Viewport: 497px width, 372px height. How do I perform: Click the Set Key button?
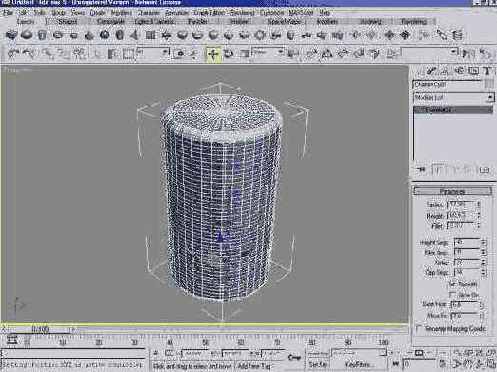pos(317,364)
